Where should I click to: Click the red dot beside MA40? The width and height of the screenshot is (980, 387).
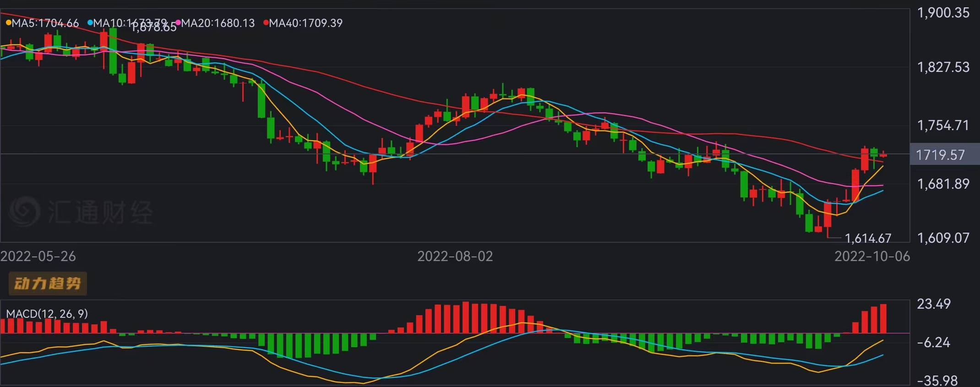266,23
